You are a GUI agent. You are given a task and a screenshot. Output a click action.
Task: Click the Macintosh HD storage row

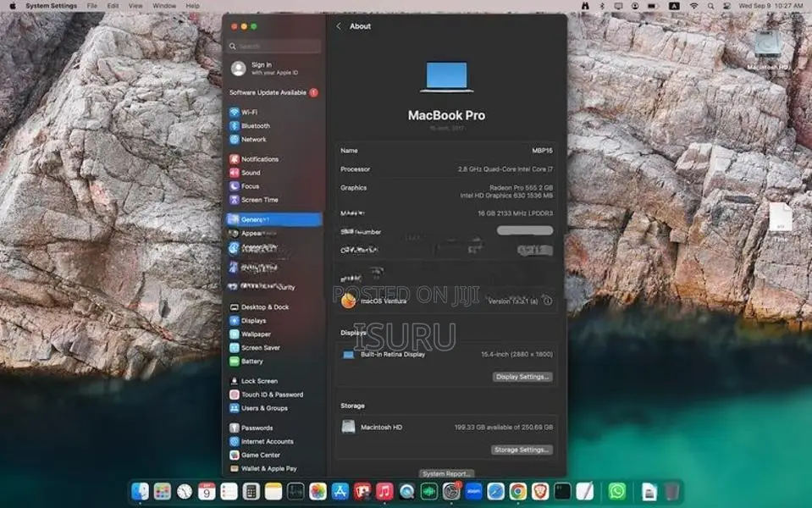point(446,428)
